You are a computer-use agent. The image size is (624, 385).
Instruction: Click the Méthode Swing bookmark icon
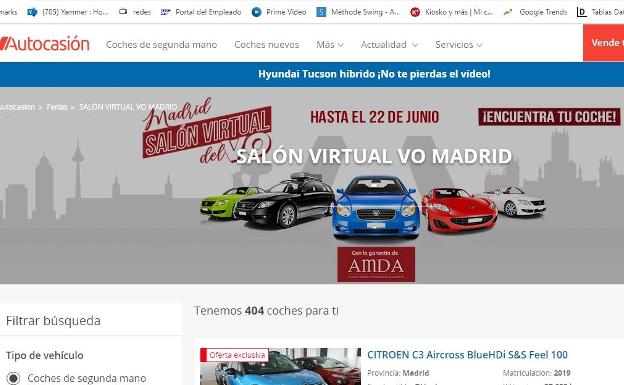[321, 12]
